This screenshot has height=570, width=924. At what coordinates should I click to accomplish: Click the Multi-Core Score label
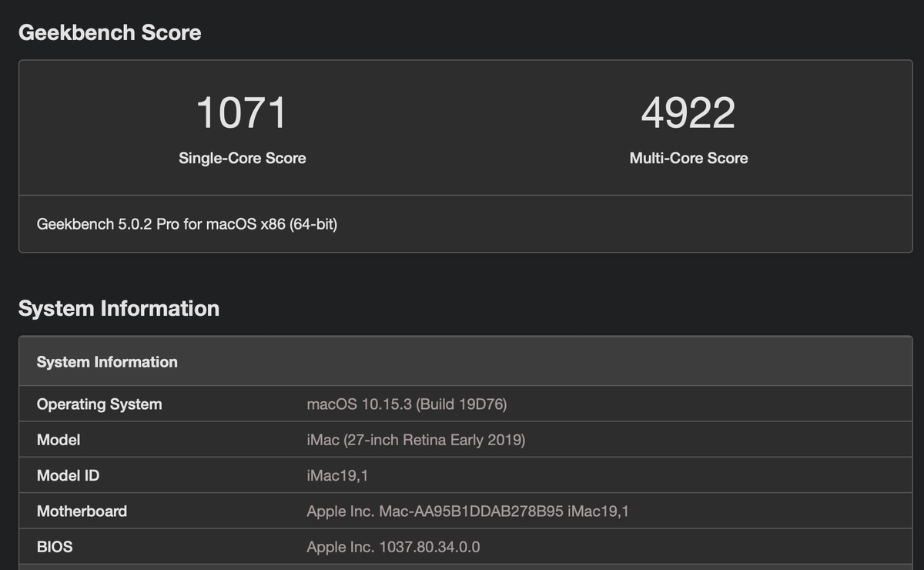[688, 158]
